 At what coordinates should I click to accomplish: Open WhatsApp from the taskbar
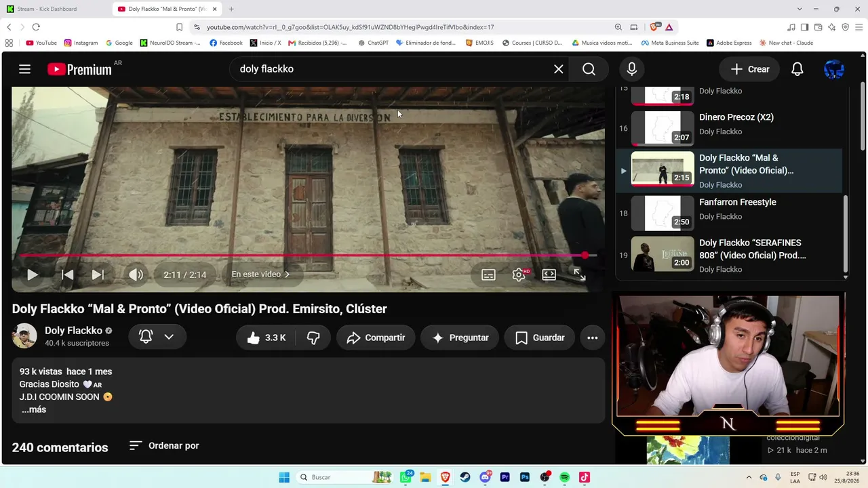tap(406, 477)
